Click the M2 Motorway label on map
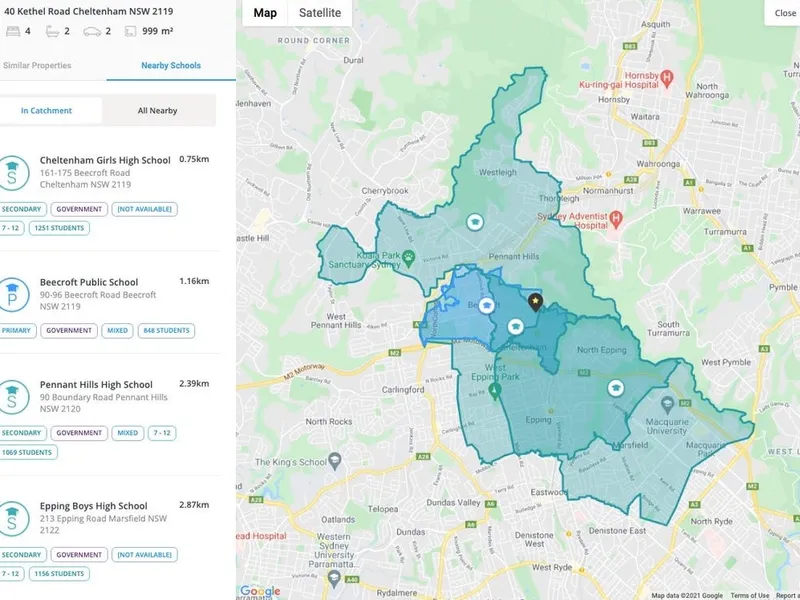The width and height of the screenshot is (800, 600). 304,372
